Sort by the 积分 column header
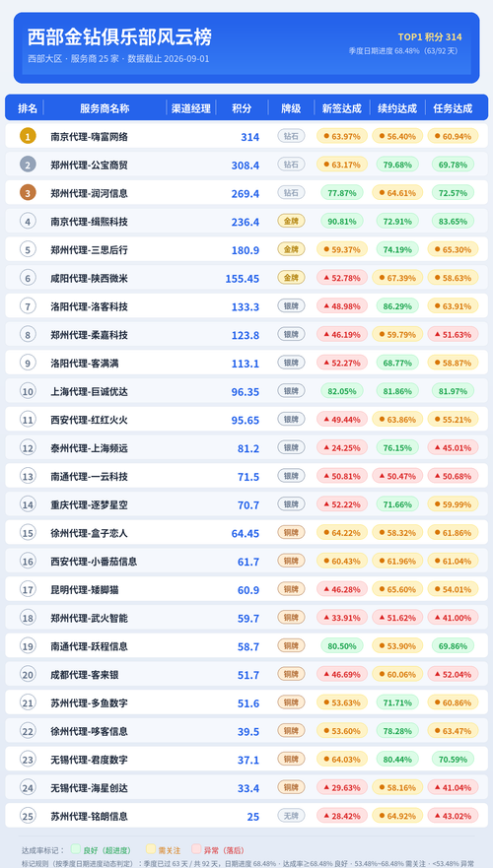Image resolution: width=493 pixels, height=868 pixels. click(242, 108)
